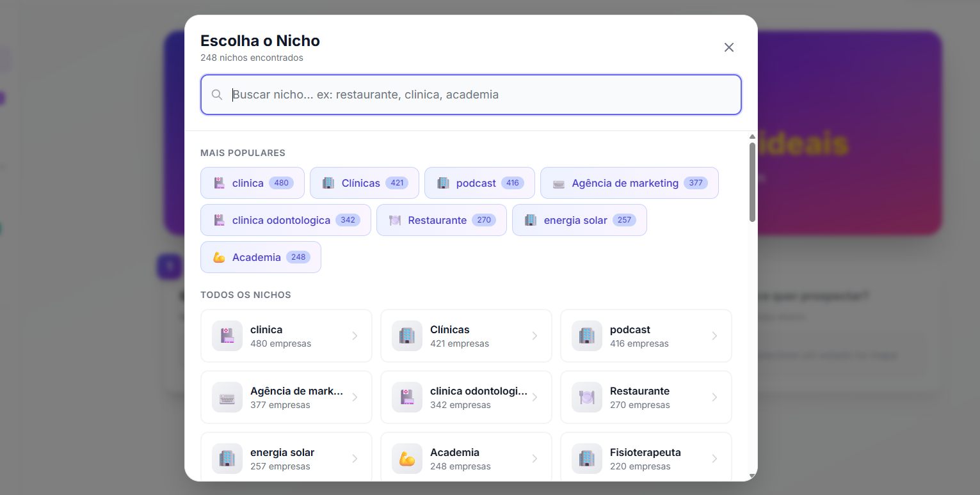Click the building icon on the energia solar card
The width and height of the screenshot is (980, 495).
click(x=227, y=459)
